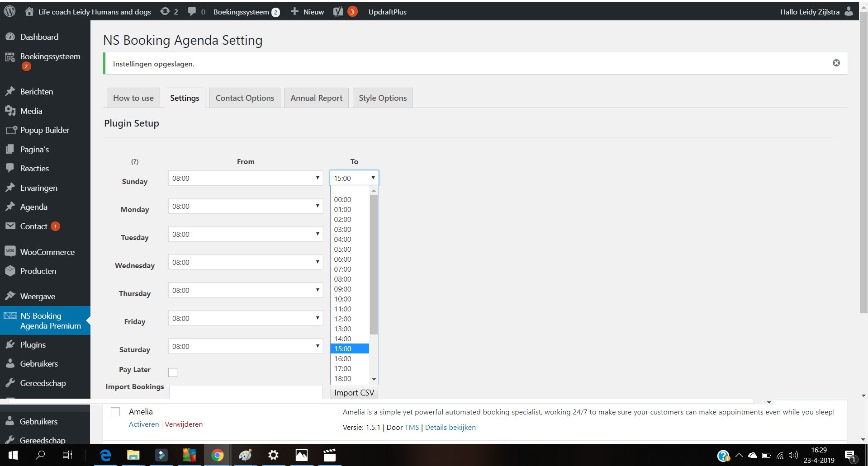Open Dashboard in sidebar
The height and width of the screenshot is (466, 868).
click(39, 37)
